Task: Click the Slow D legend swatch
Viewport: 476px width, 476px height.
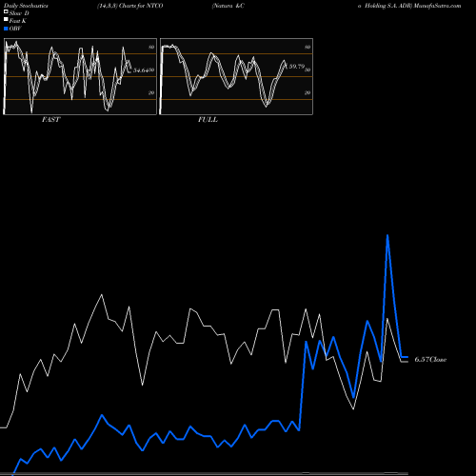Action: 6,11
